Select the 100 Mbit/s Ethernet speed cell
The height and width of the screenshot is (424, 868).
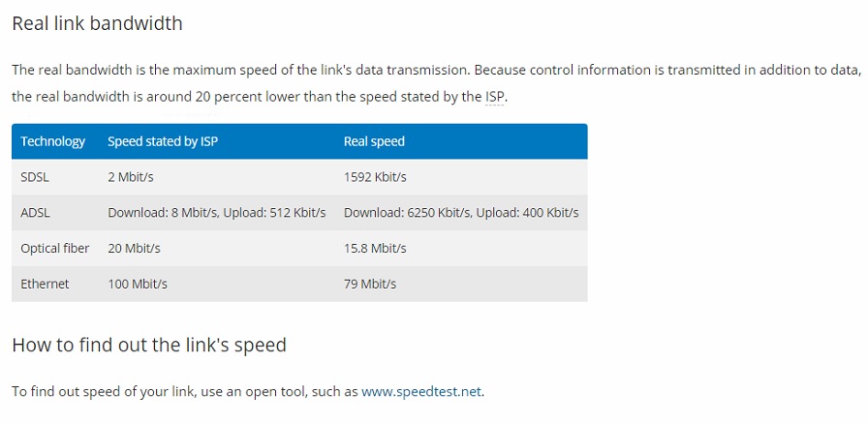tap(138, 285)
